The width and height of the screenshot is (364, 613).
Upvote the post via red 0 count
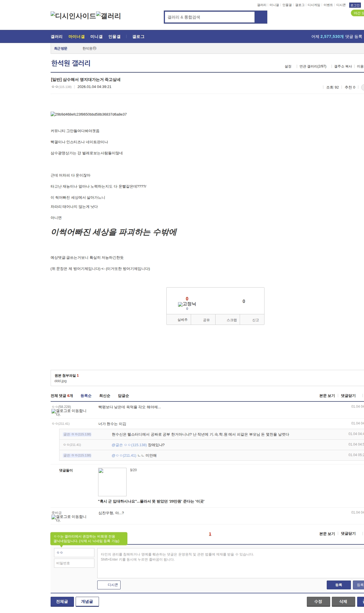tap(187, 299)
